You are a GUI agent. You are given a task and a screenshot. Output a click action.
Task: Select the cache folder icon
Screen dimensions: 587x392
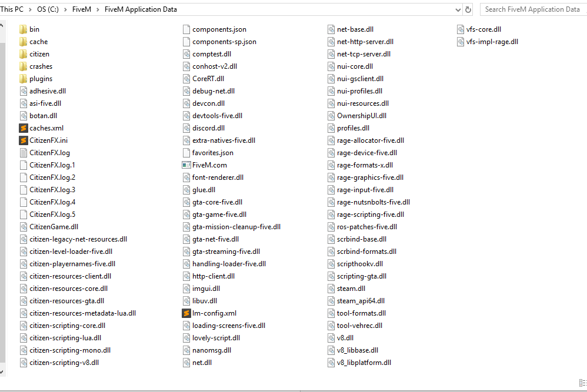(x=23, y=42)
